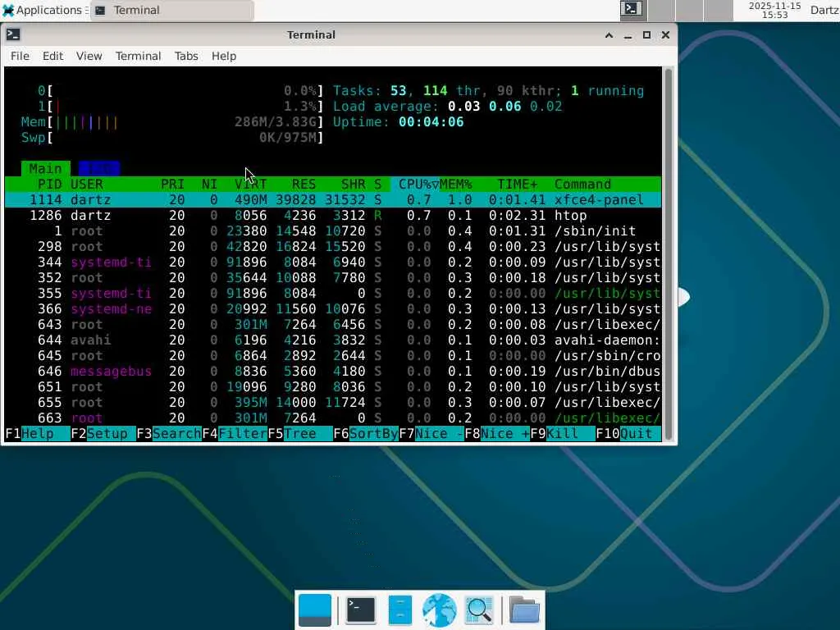Select the /usr/sbin/cro process row
The image size is (840, 630).
[333, 356]
